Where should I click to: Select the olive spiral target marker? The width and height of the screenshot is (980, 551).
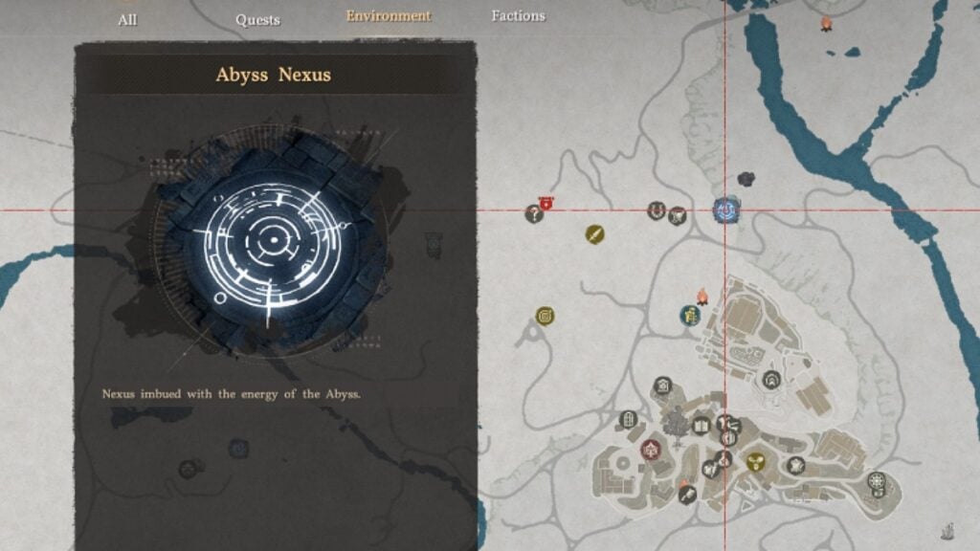click(545, 316)
